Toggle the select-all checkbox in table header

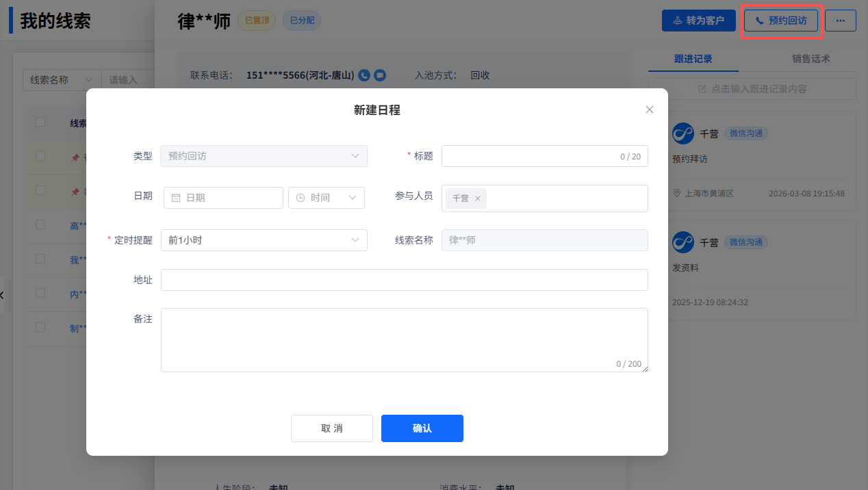tap(40, 122)
